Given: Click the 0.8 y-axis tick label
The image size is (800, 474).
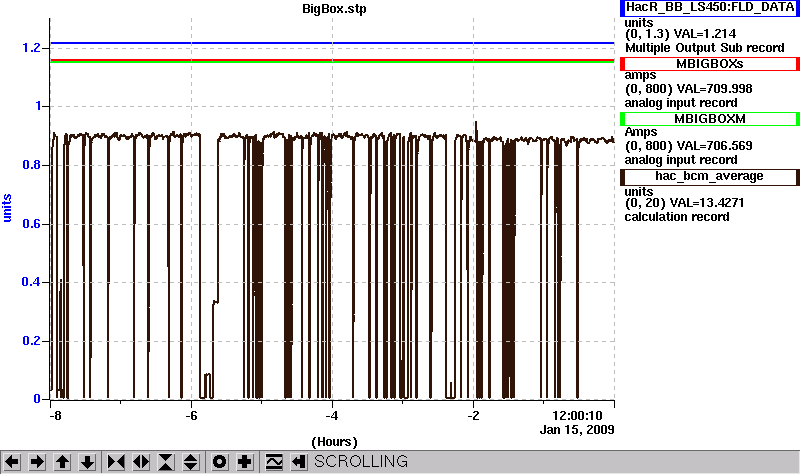Looking at the screenshot, I should coord(31,165).
